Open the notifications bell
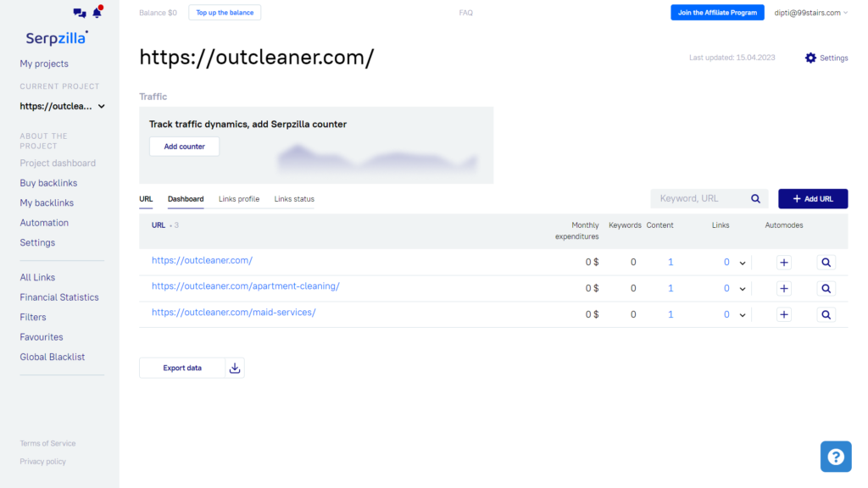Image resolution: width=868 pixels, height=488 pixels. [97, 12]
